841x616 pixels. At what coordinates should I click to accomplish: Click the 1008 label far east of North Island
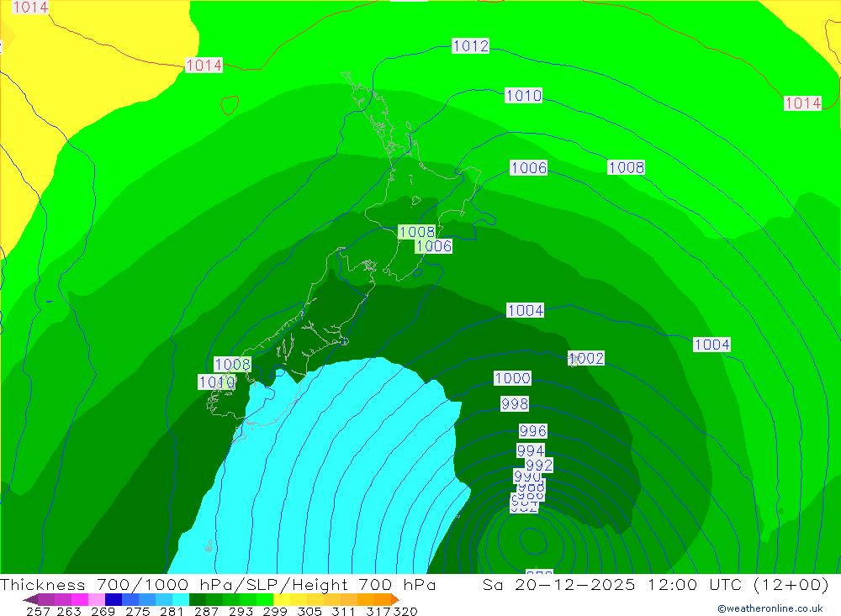[626, 168]
